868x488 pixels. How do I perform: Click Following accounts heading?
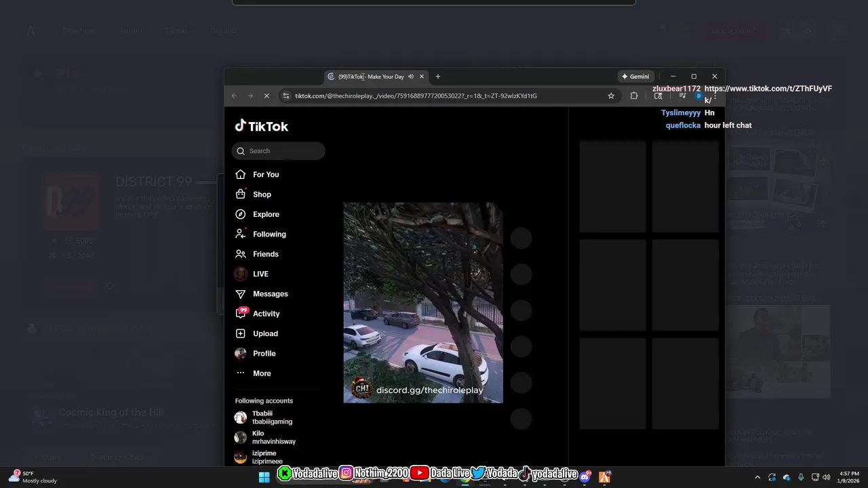(x=264, y=401)
